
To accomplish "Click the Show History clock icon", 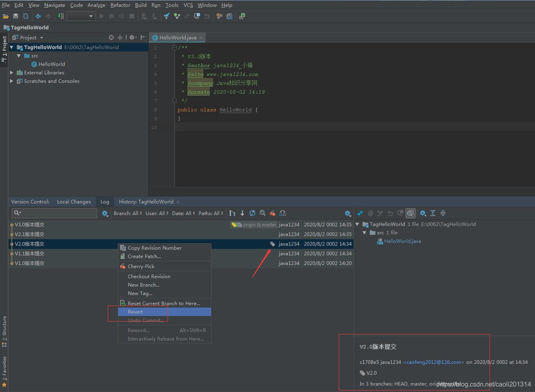I will coord(197,16).
